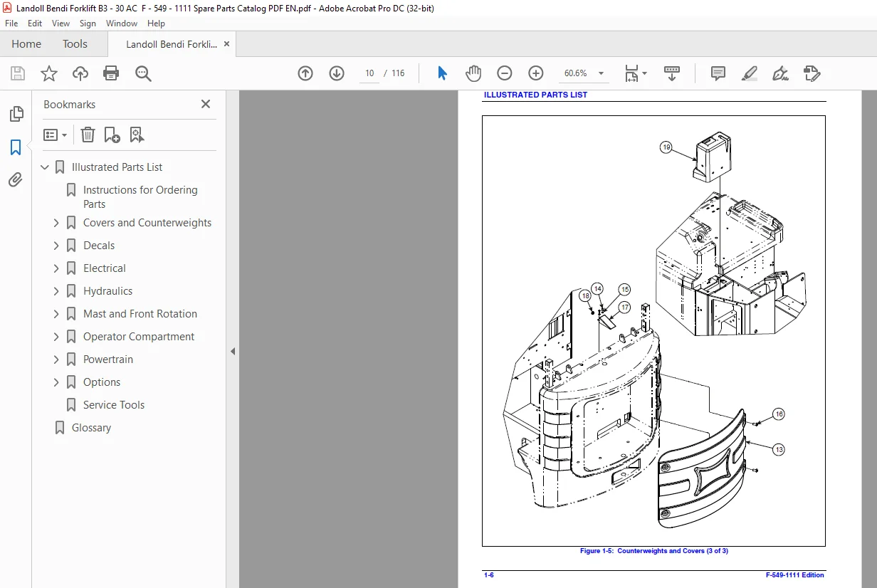Zoom out with the minus icon
Viewport: 877px width, 588px height.
pyautogui.click(x=505, y=73)
